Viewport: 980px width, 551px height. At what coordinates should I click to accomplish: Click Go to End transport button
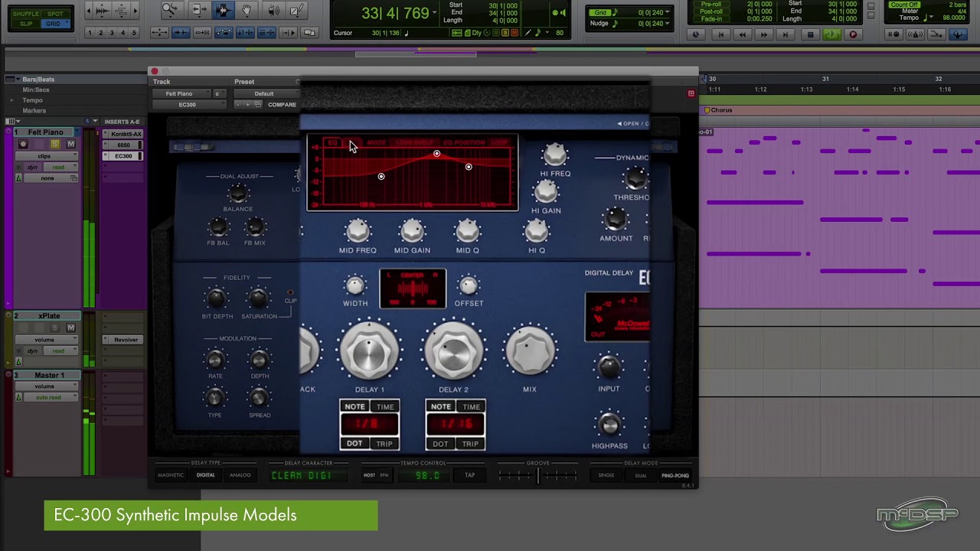click(786, 34)
